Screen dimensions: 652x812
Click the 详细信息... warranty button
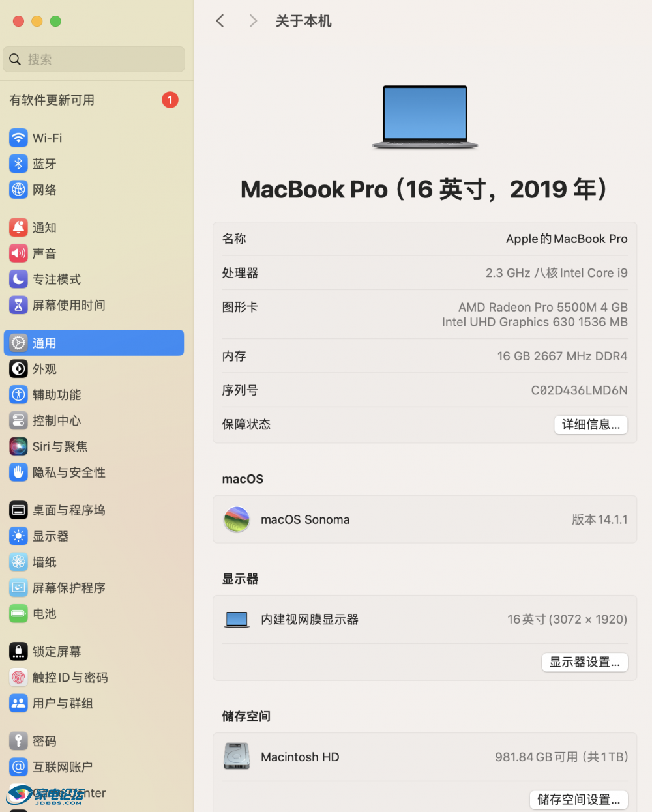click(591, 425)
